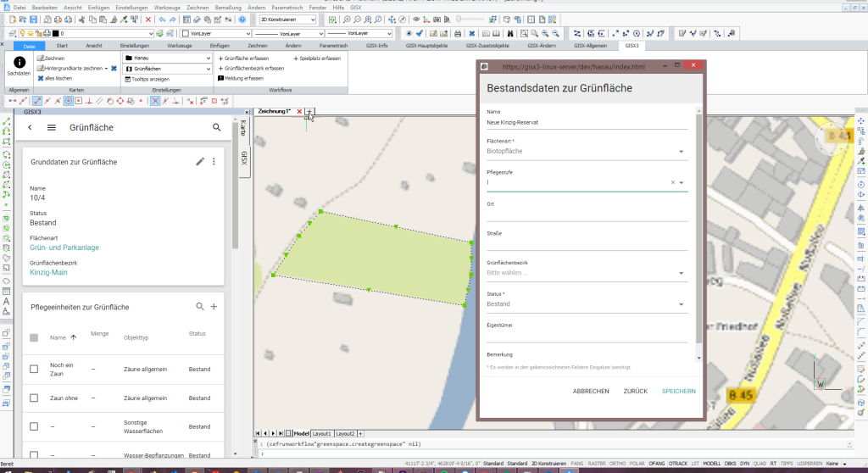Click the new file icon in top toolbar
Viewport: 868px width, 473px height.
pos(13,19)
